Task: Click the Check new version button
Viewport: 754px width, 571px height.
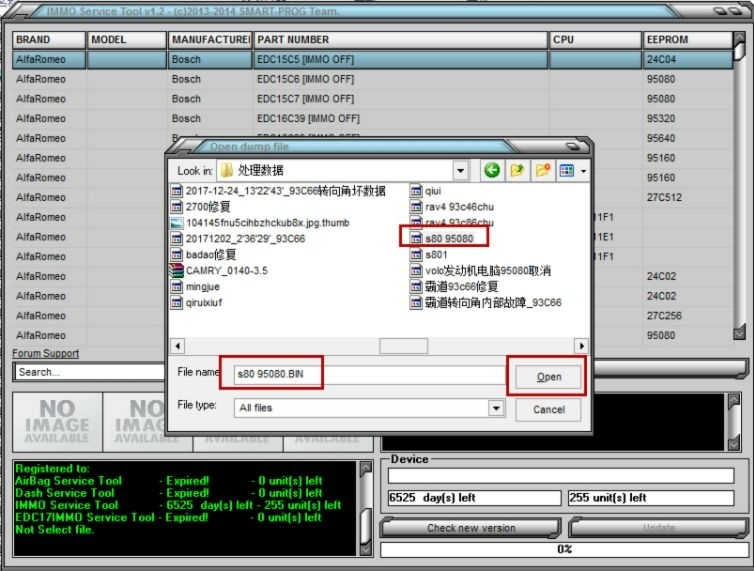Action: pos(471,528)
